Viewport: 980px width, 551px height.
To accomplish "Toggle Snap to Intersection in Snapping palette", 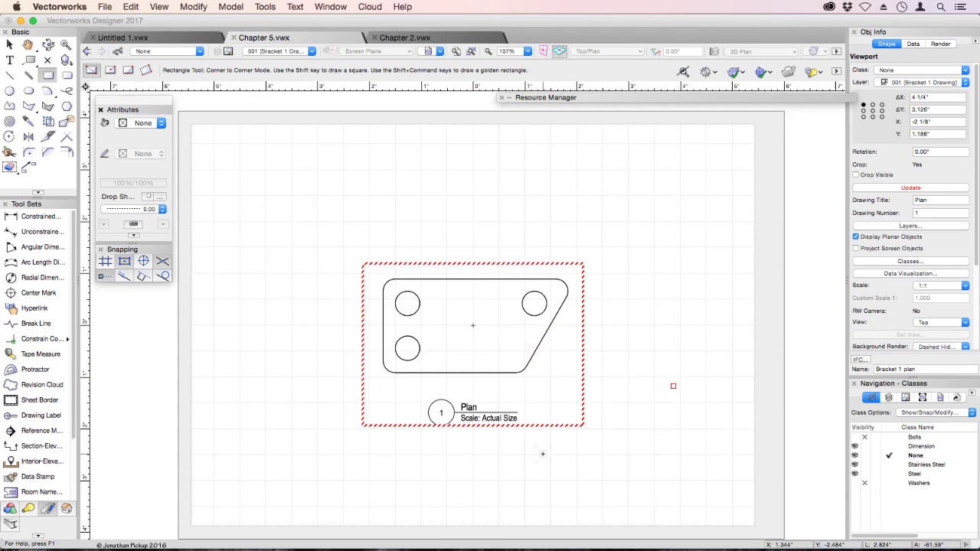I will 162,261.
